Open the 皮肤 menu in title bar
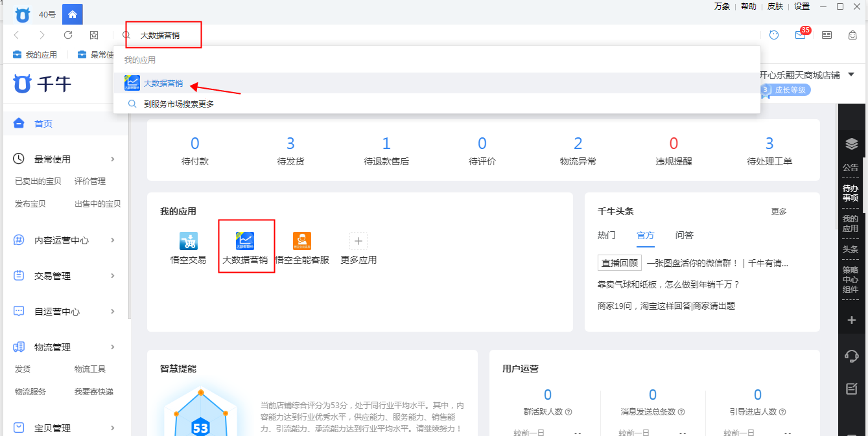Image resolution: width=868 pixels, height=436 pixels. pyautogui.click(x=775, y=6)
